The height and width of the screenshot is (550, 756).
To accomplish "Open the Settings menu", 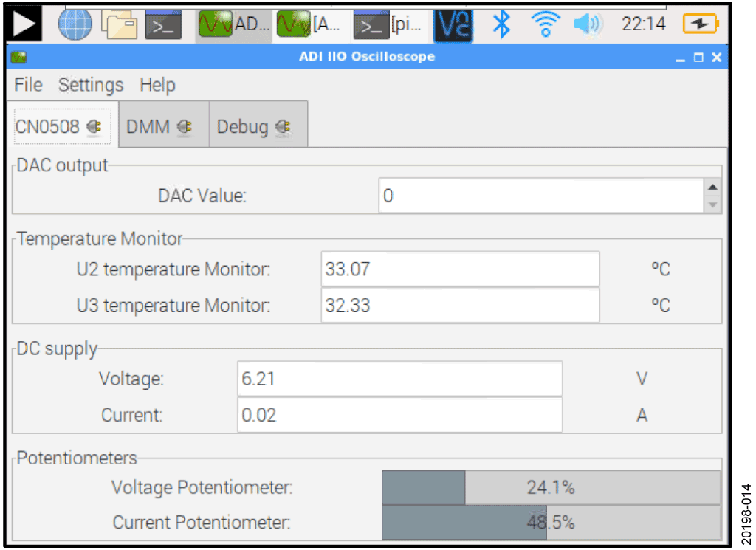I will (91, 85).
